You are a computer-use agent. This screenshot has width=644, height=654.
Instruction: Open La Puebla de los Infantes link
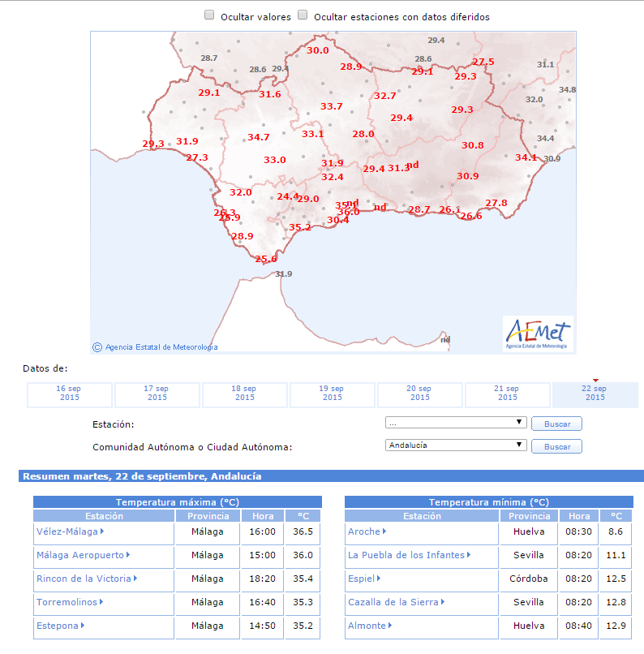click(406, 555)
